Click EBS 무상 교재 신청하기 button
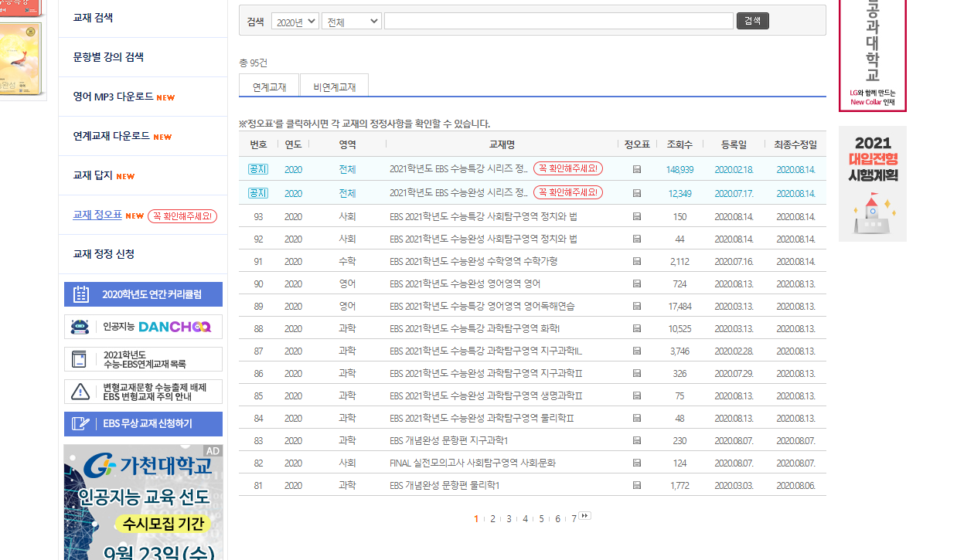The height and width of the screenshot is (560, 974). (143, 424)
